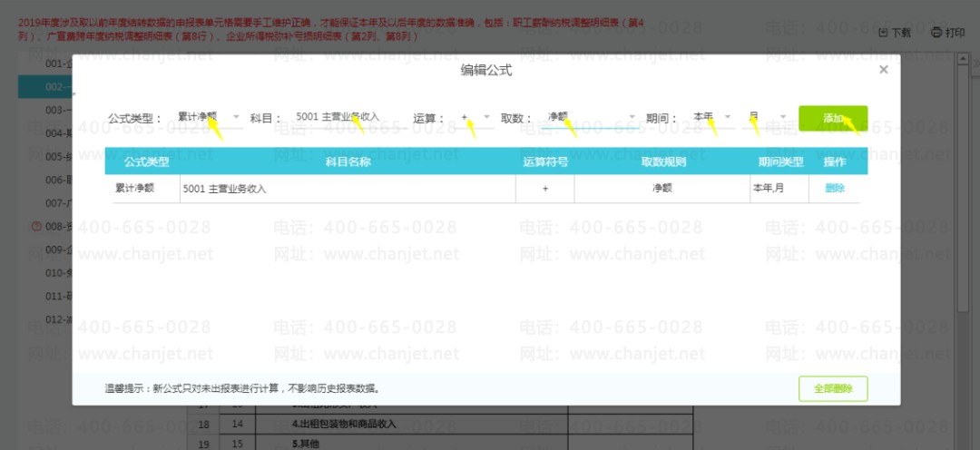Click 删除 link in the 5001 row

coord(835,188)
